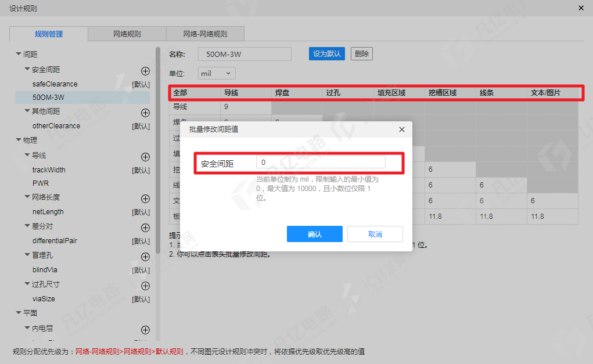Screen dimensions: 593x364
Task: Open the 单位 mil dropdown
Action: [217, 73]
